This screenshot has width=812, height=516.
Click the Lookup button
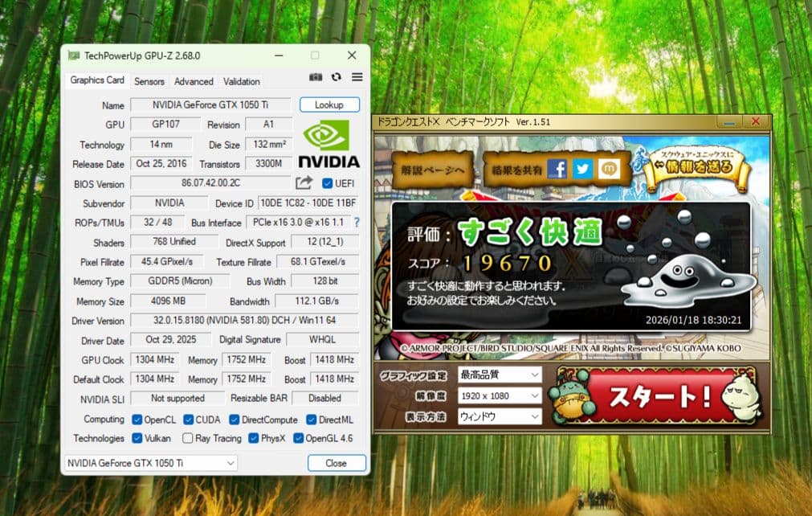click(x=328, y=104)
